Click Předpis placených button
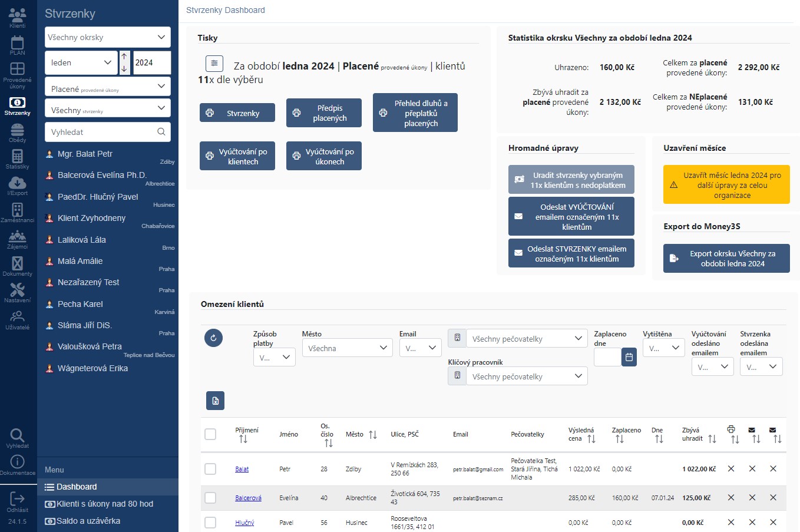800x532 pixels. tap(324, 113)
